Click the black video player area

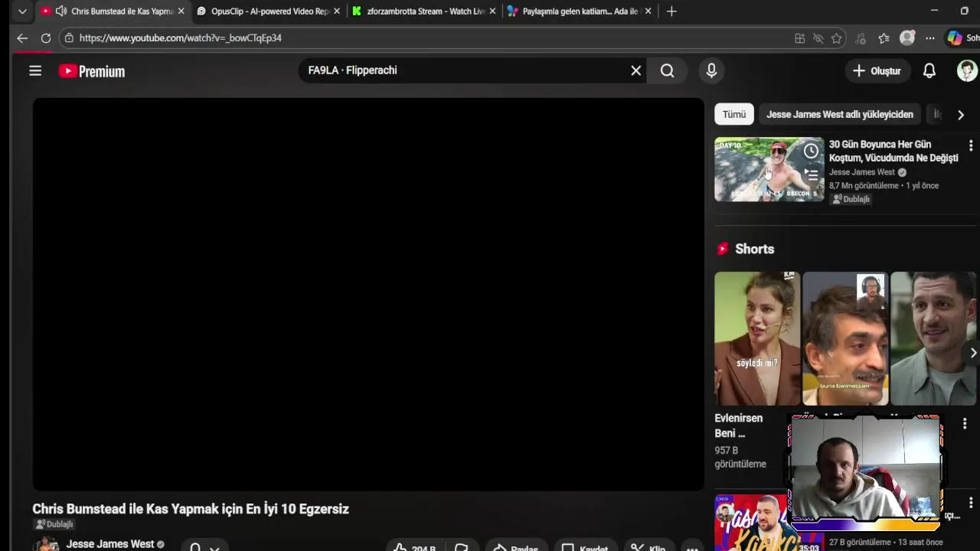coord(368,295)
